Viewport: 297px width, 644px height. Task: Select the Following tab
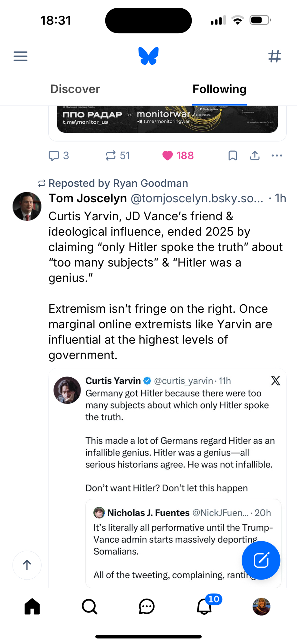pos(219,89)
